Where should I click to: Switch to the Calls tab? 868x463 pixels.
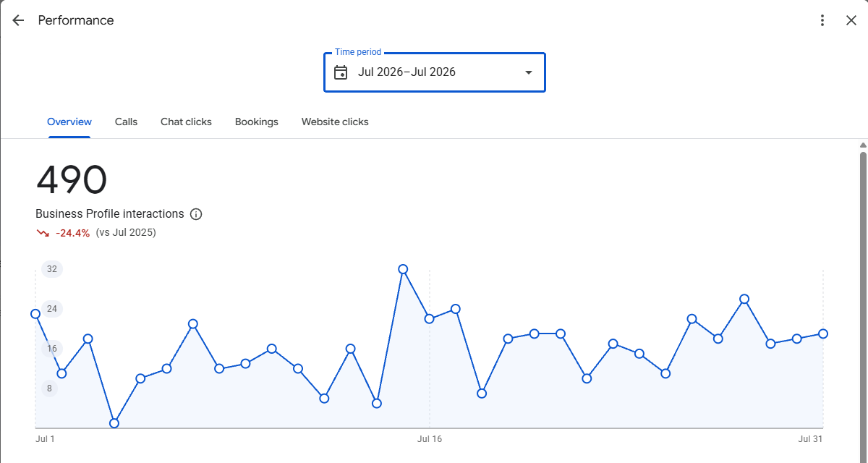click(x=126, y=122)
